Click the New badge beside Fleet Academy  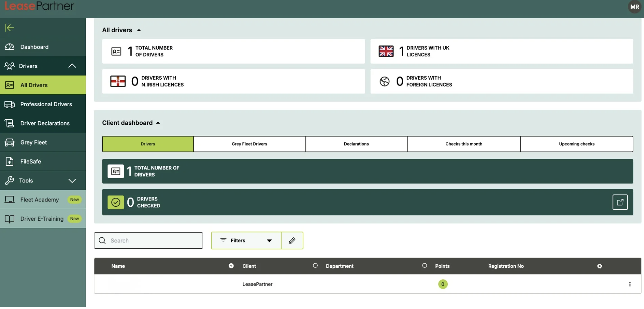75,199
